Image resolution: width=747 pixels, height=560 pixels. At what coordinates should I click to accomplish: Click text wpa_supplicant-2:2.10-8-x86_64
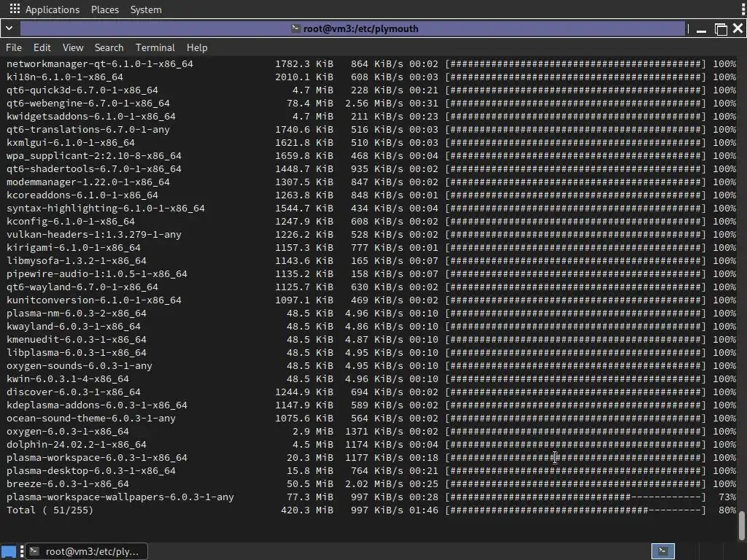click(94, 156)
